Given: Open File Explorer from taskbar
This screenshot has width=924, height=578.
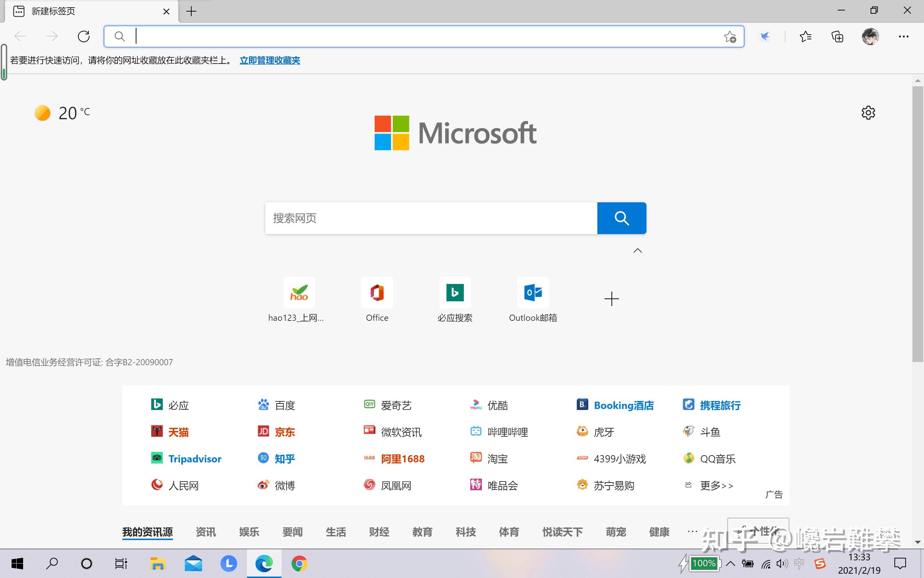Looking at the screenshot, I should coord(157,564).
